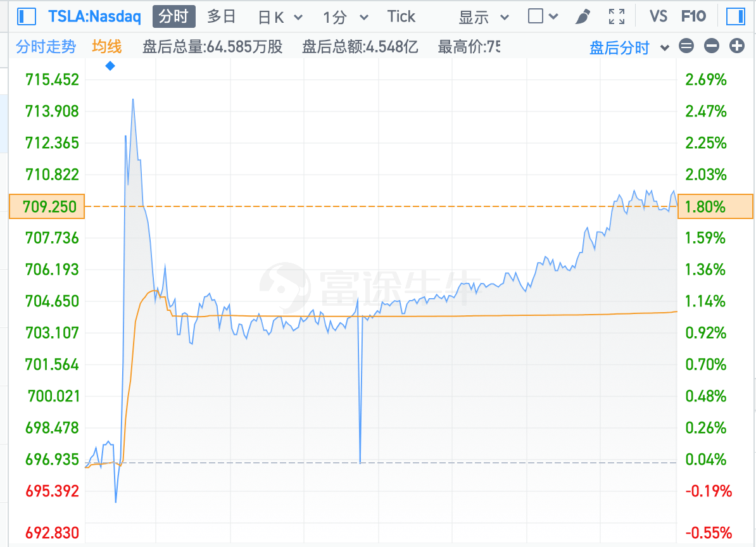
Task: Click the 713.908 axis price
Action: [52, 111]
